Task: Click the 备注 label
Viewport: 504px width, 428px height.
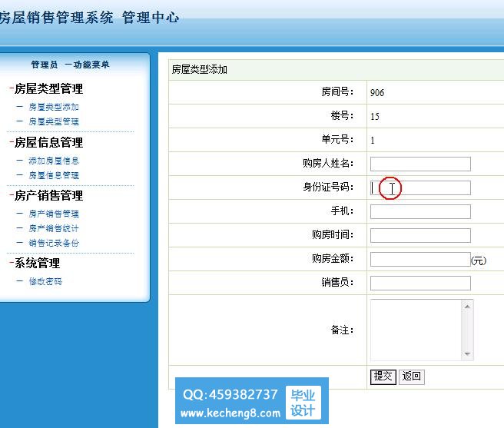Action: [x=343, y=330]
